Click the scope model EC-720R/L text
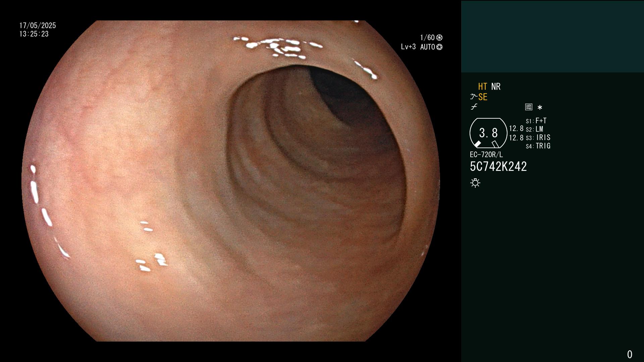Image resolution: width=644 pixels, height=362 pixels. (486, 155)
